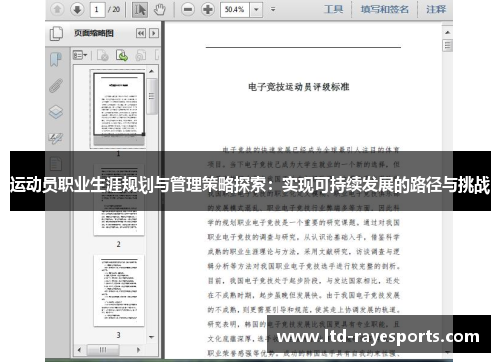Open the Attachments paperclip panel
The height and width of the screenshot is (362, 500).
pos(56,86)
